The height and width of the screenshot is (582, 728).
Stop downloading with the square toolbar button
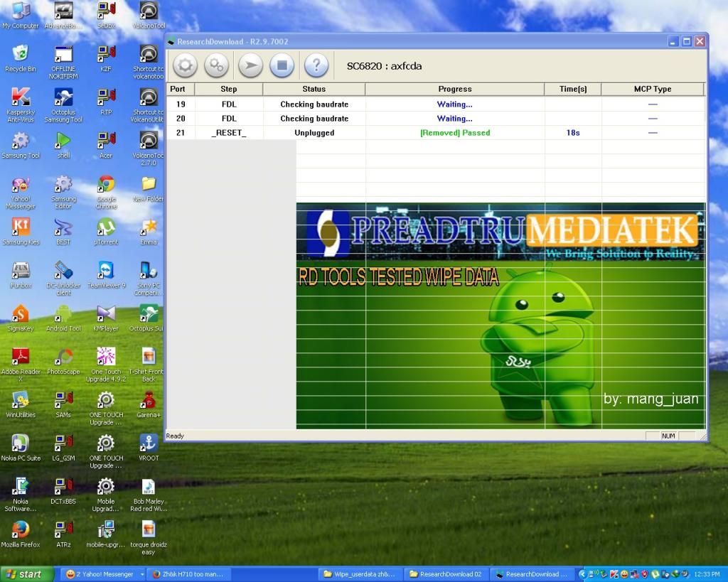click(282, 65)
